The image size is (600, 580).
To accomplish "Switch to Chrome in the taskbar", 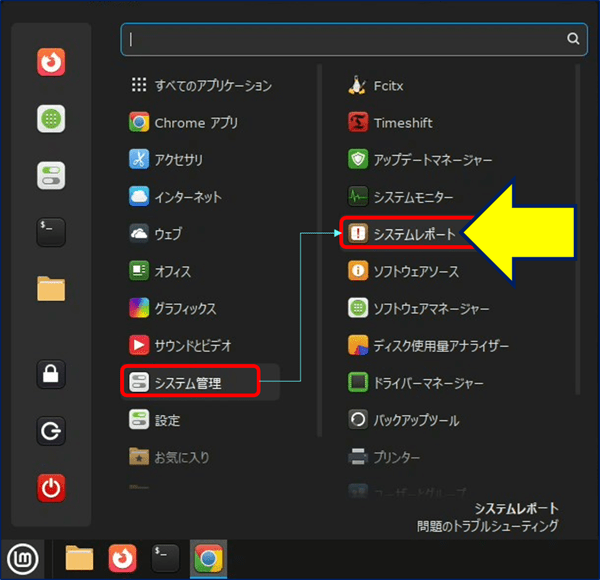I will (x=209, y=559).
